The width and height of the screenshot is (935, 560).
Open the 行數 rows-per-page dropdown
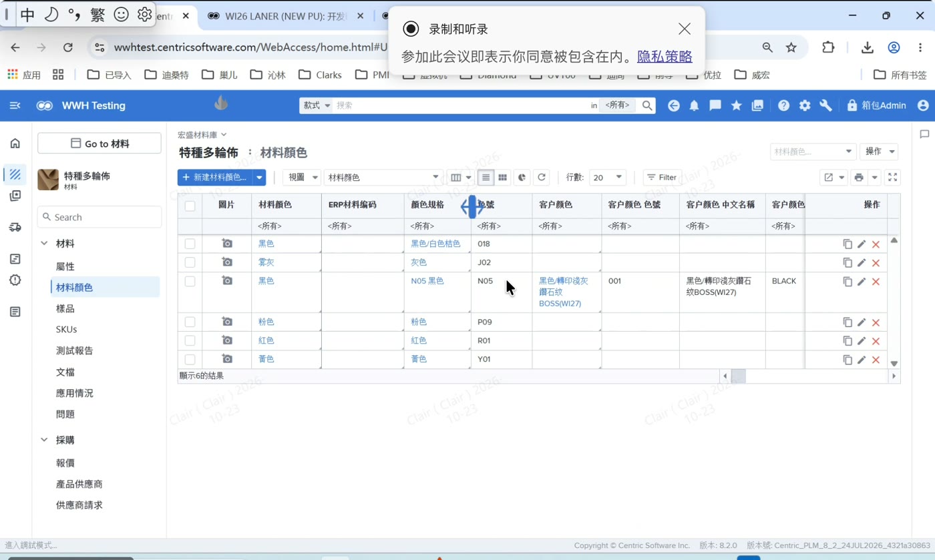608,178
